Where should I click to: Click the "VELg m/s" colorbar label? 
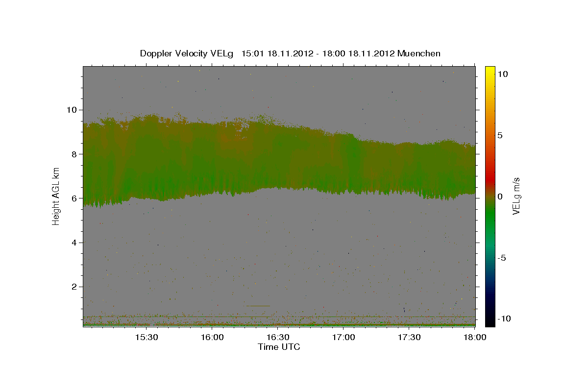[516, 196]
